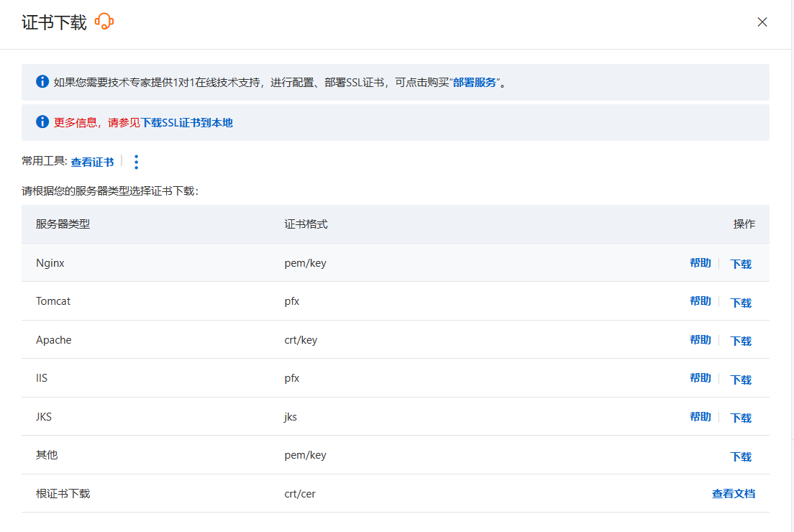This screenshot has height=532, width=794.
Task: Click the info icon beside 更多信息 notice
Action: coord(42,121)
